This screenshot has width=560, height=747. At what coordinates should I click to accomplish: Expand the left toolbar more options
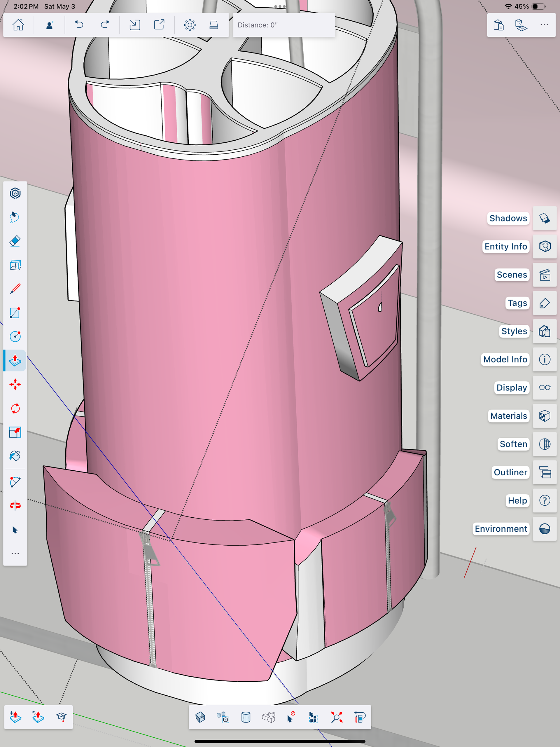(x=15, y=554)
